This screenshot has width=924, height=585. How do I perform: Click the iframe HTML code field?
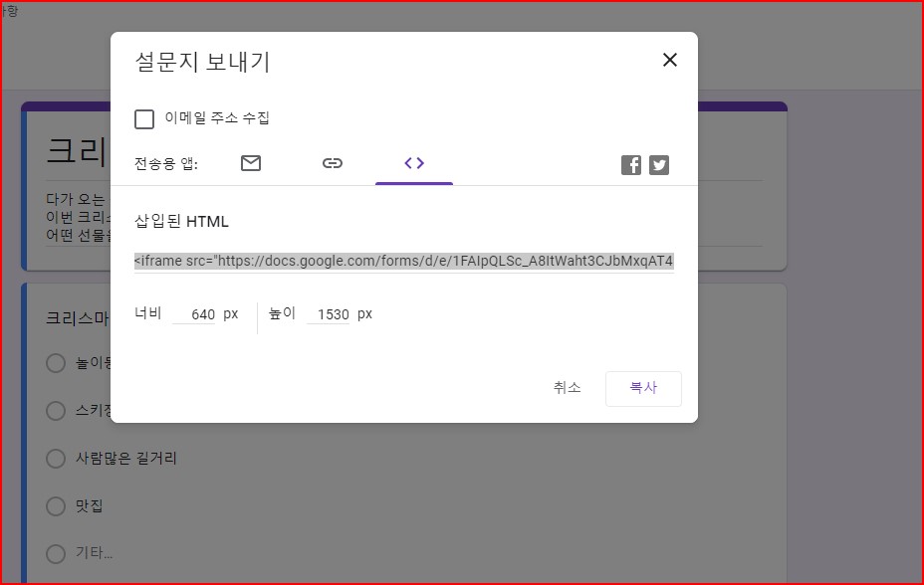(x=403, y=261)
